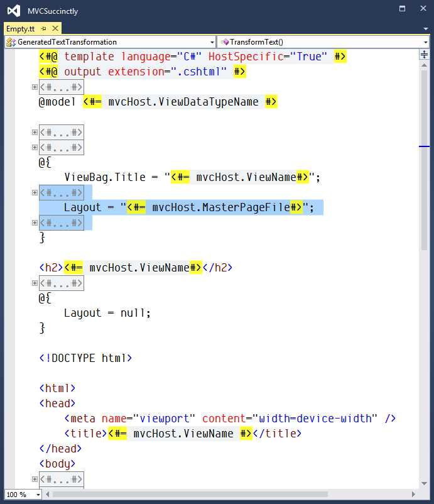Open the GeneratedTextTransformation class dropdown

pyautogui.click(x=212, y=42)
